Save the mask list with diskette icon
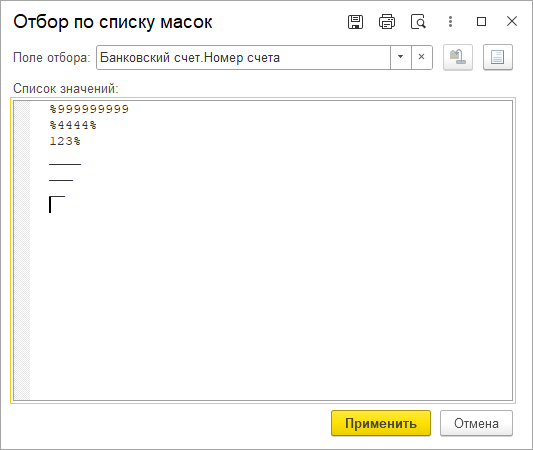The height and width of the screenshot is (450, 533). coord(355,22)
